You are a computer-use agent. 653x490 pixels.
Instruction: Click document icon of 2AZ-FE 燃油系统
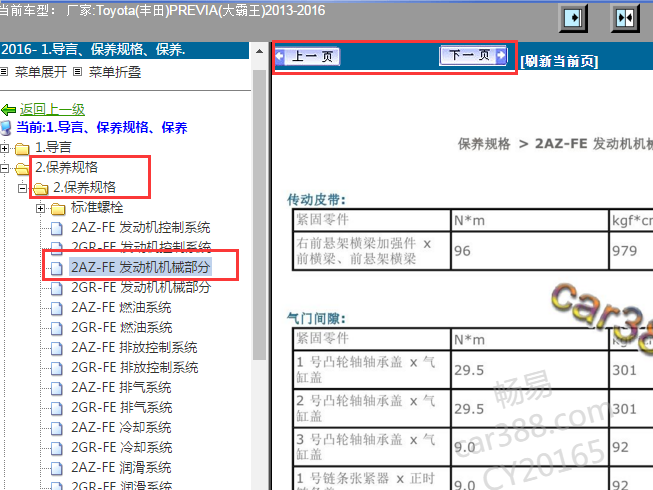[x=57, y=308]
